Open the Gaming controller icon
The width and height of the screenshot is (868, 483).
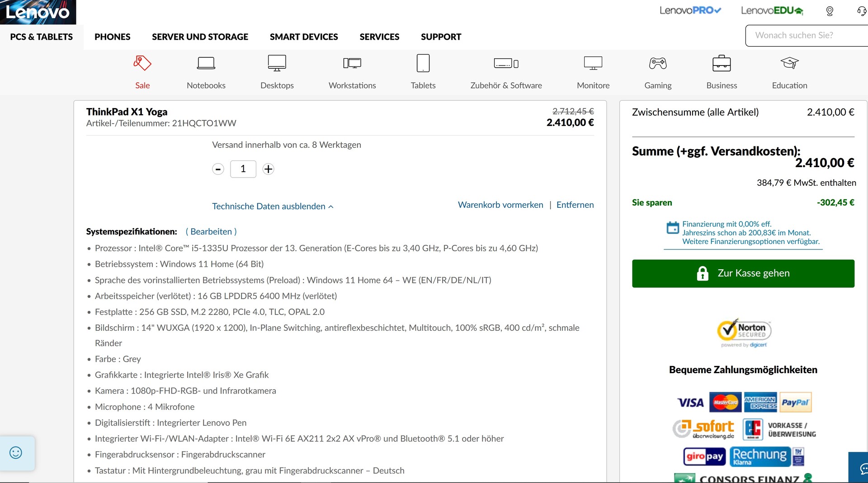[x=657, y=63]
